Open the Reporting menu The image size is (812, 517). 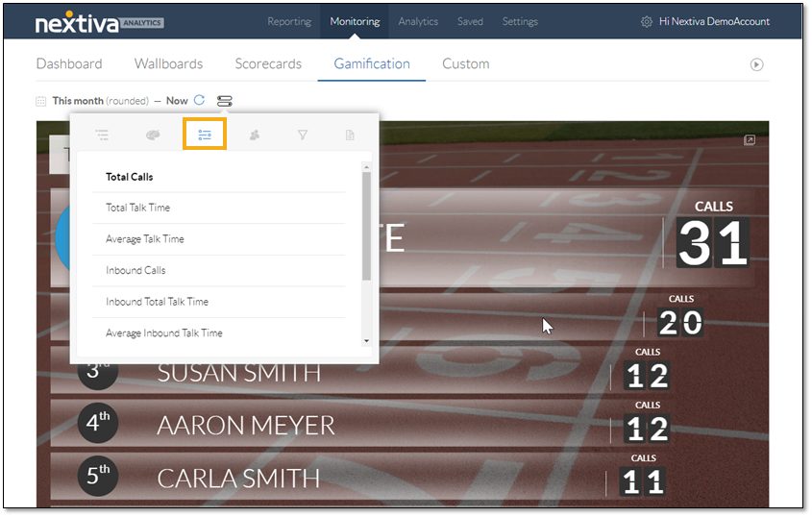pos(289,22)
